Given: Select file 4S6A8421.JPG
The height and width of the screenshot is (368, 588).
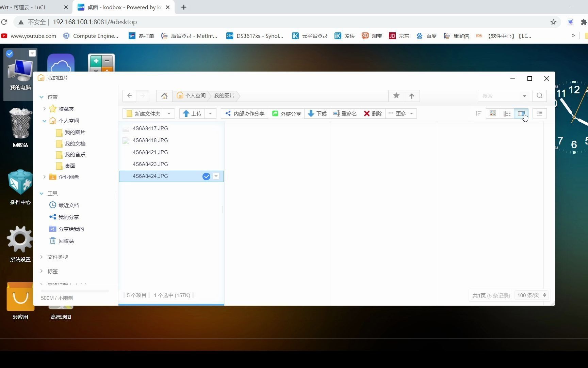Looking at the screenshot, I should [x=171, y=152].
